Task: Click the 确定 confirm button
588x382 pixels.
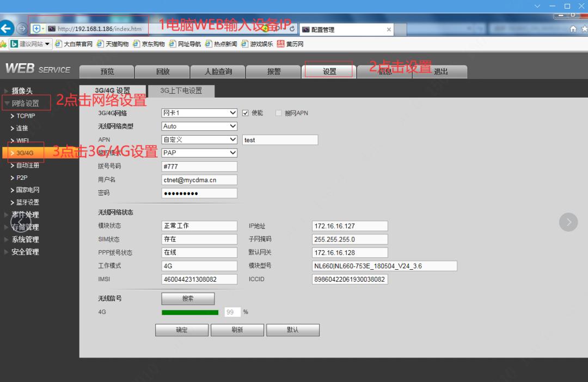Action: [x=181, y=330]
